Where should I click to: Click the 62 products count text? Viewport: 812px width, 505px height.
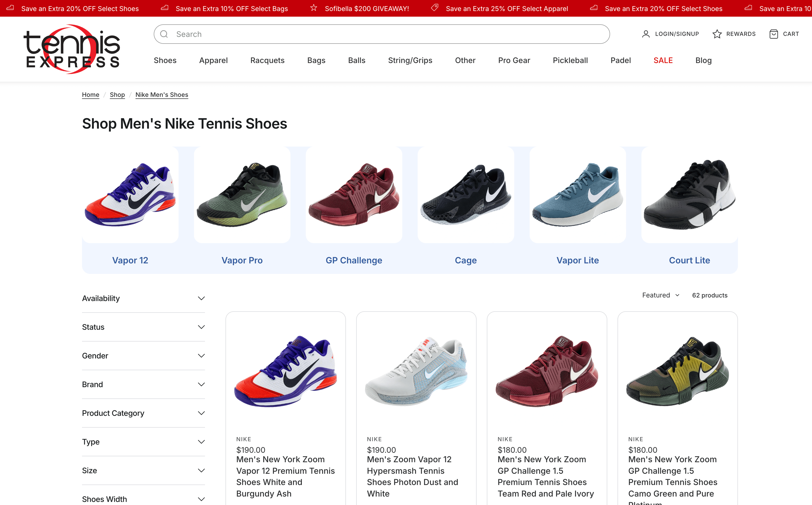coord(710,295)
